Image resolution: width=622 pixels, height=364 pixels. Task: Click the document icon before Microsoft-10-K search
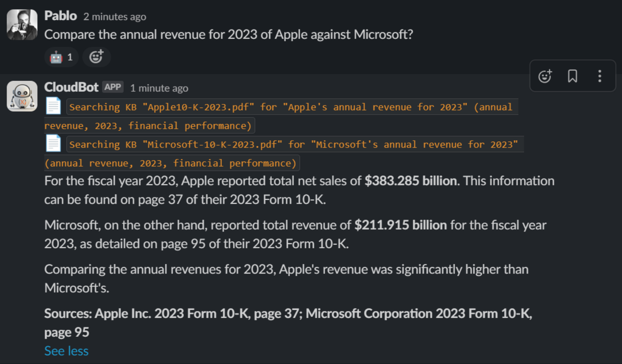click(x=53, y=143)
